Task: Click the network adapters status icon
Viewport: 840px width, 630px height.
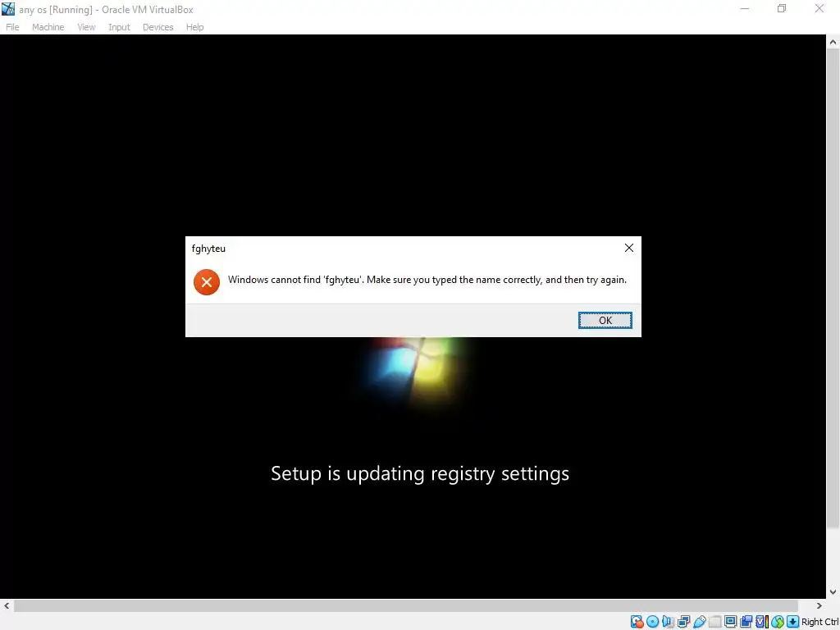Action: pyautogui.click(x=683, y=622)
